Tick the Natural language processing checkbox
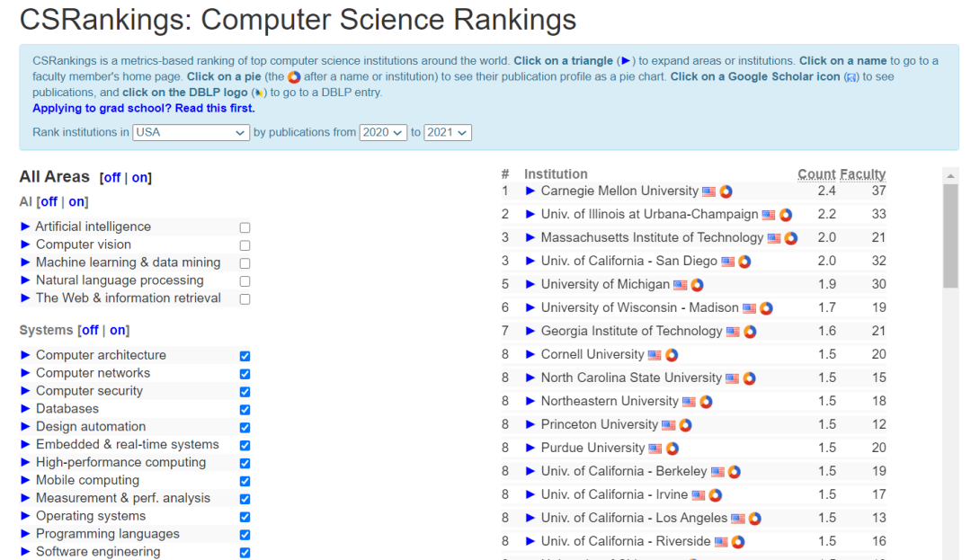 click(x=245, y=281)
